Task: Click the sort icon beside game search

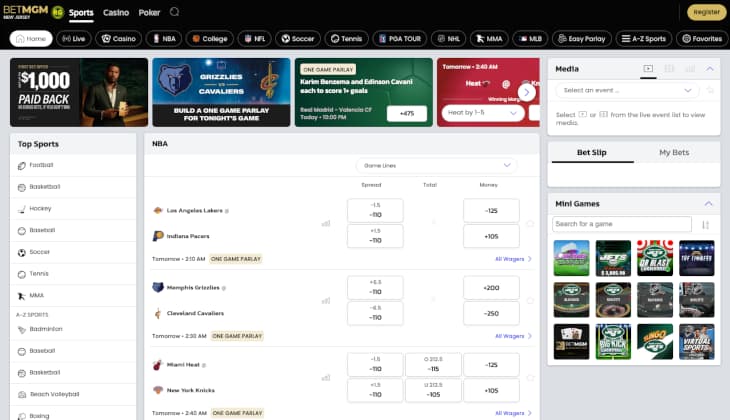Action: pyautogui.click(x=705, y=225)
